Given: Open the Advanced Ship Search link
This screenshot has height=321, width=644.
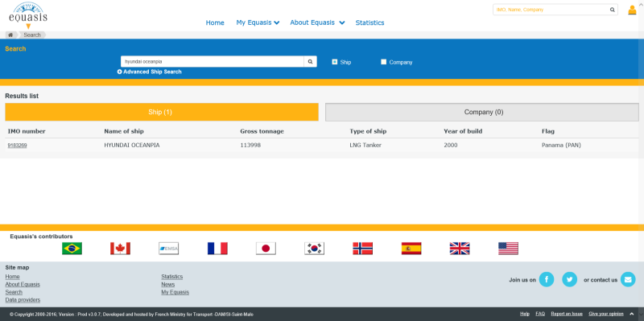Looking at the screenshot, I should [x=152, y=72].
